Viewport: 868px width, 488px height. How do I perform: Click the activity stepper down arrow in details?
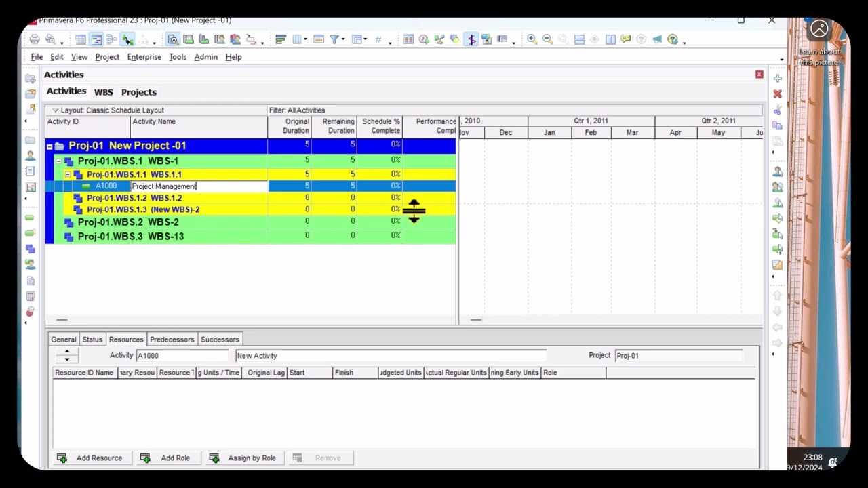click(x=66, y=359)
